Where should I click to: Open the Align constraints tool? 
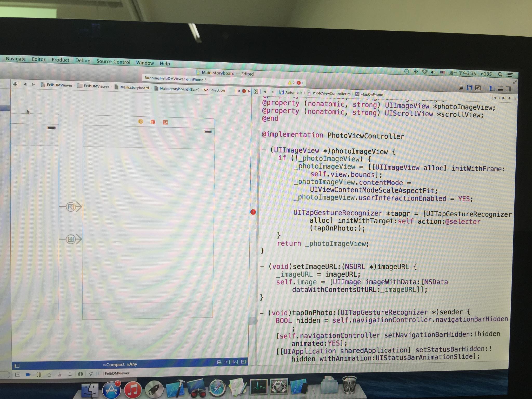pos(219,362)
